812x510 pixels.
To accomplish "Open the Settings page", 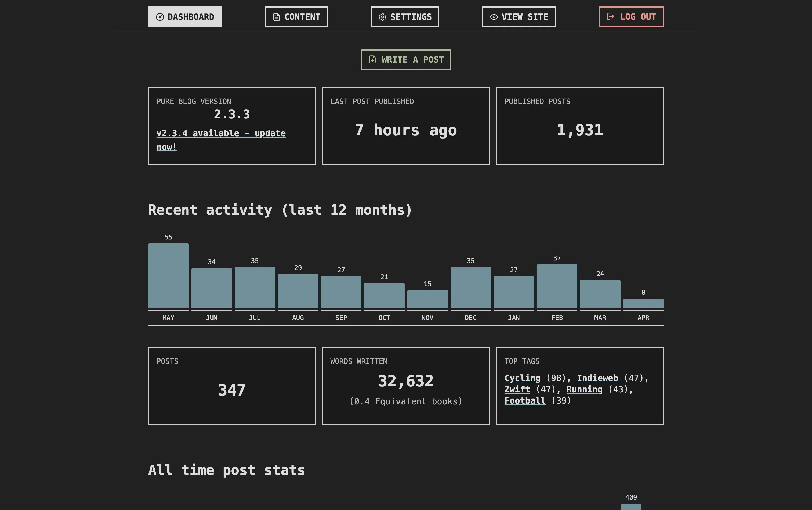I will point(405,17).
